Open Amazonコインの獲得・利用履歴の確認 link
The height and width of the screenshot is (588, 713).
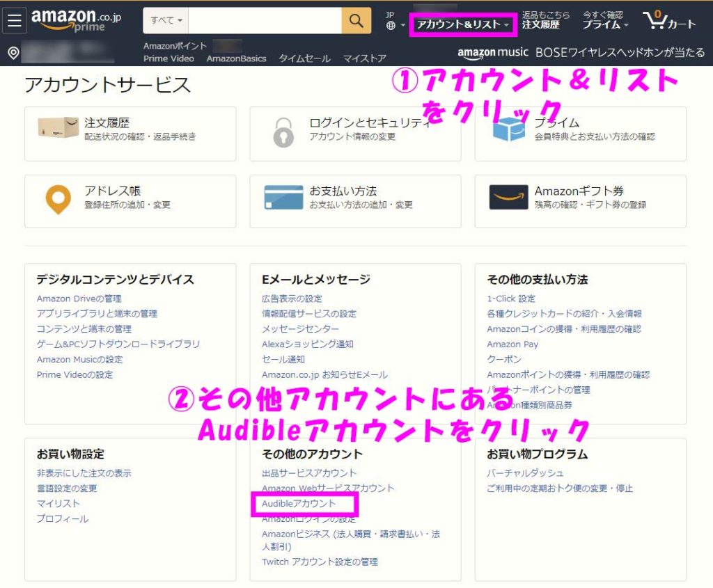click(x=564, y=328)
